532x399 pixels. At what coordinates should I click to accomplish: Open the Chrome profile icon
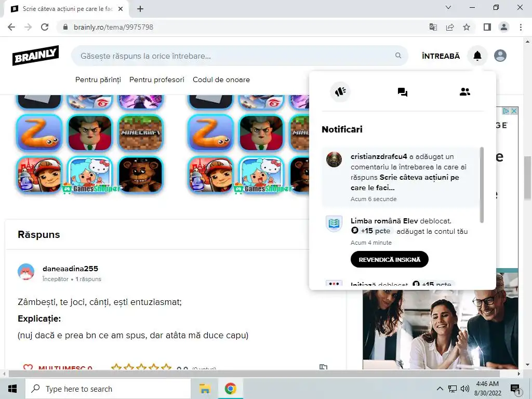(x=504, y=27)
